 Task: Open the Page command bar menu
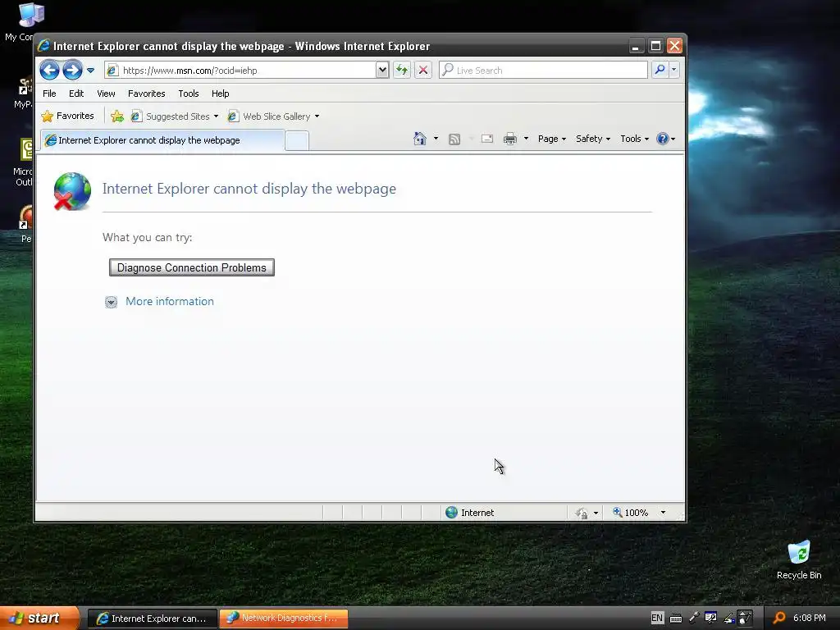pyautogui.click(x=552, y=139)
